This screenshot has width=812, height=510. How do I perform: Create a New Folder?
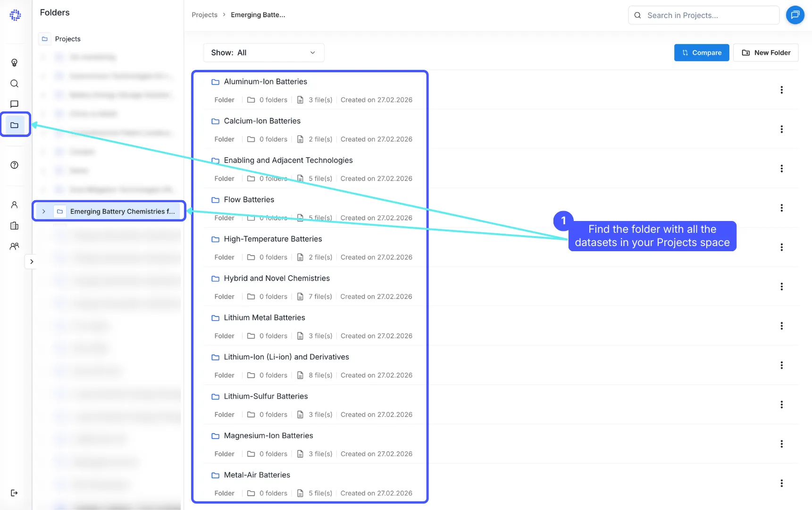[766, 52]
